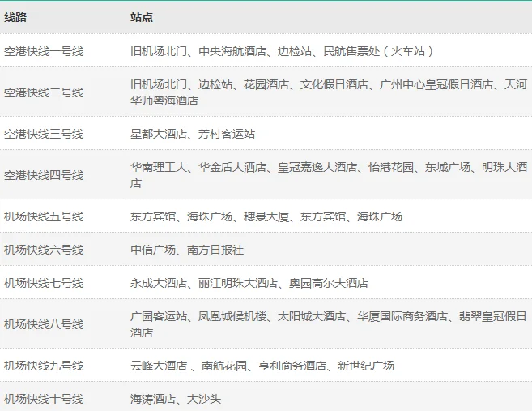The height and width of the screenshot is (411, 532).
Task: Click stops text starting 永成大酒店、丽江明珠大酒店
Action: pyautogui.click(x=249, y=283)
